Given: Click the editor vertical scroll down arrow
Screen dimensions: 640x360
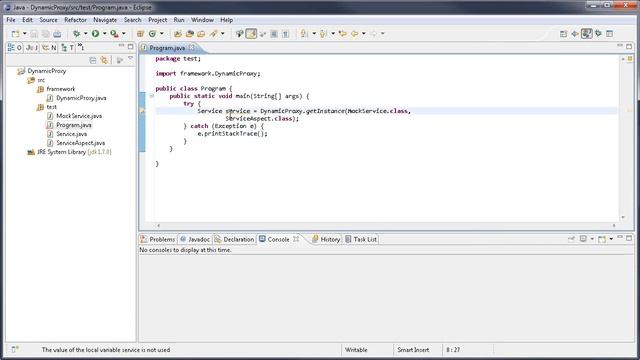Looking at the screenshot, I should tap(623, 218).
